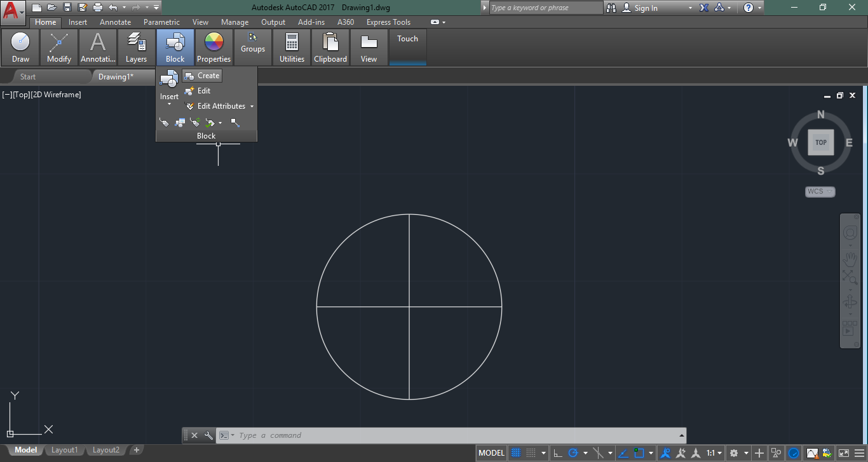Click the Set Base Point icon
This screenshot has height=462, width=868.
[235, 123]
